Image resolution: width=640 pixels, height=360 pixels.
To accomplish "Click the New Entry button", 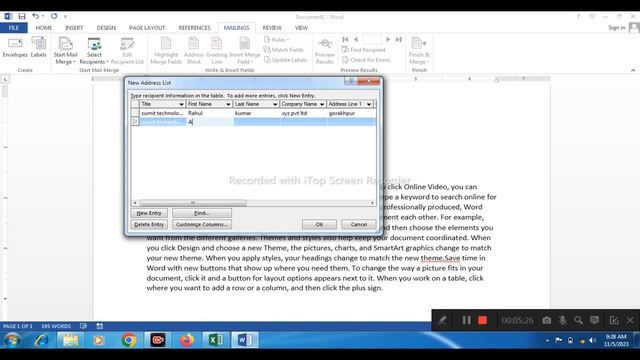I will [149, 213].
